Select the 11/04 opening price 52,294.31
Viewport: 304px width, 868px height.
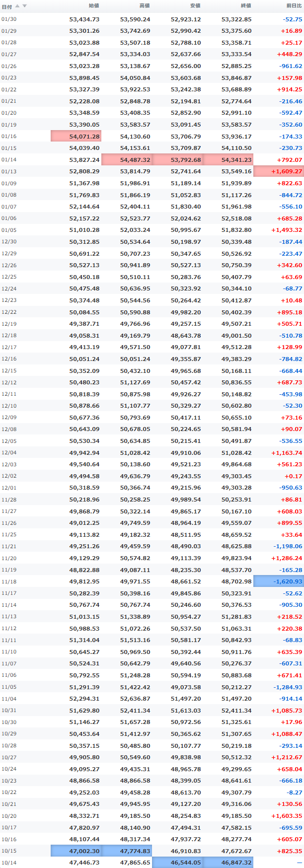[x=84, y=699]
